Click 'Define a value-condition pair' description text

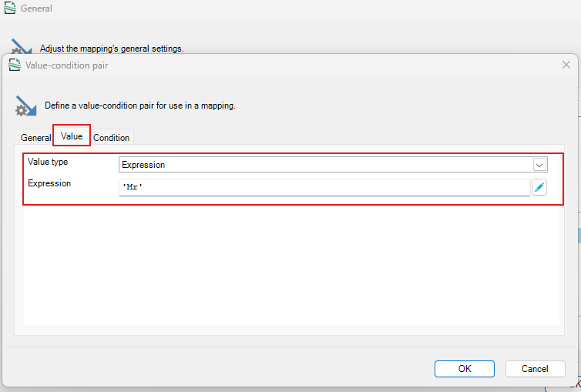pos(140,106)
